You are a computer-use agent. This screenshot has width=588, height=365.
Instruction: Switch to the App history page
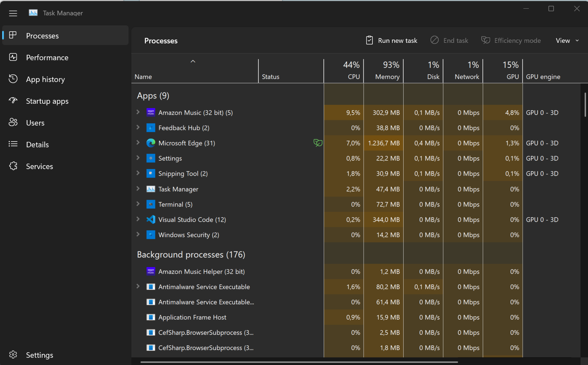pos(65,79)
